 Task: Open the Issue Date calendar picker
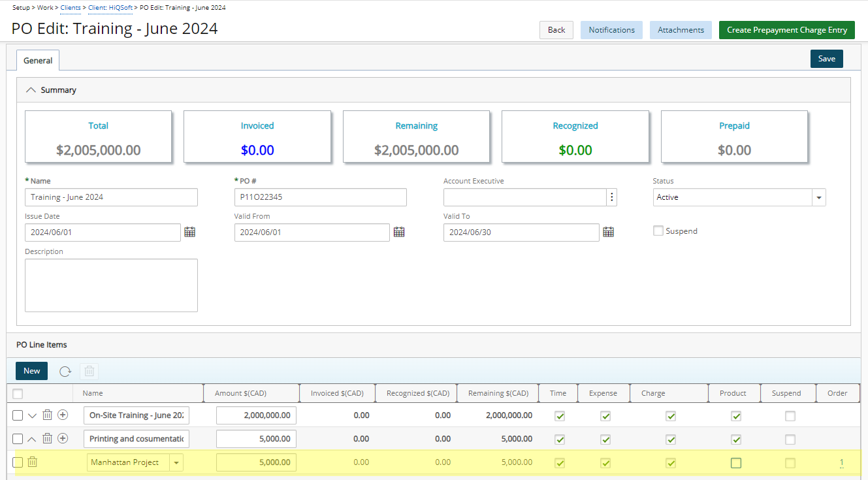[x=190, y=232]
